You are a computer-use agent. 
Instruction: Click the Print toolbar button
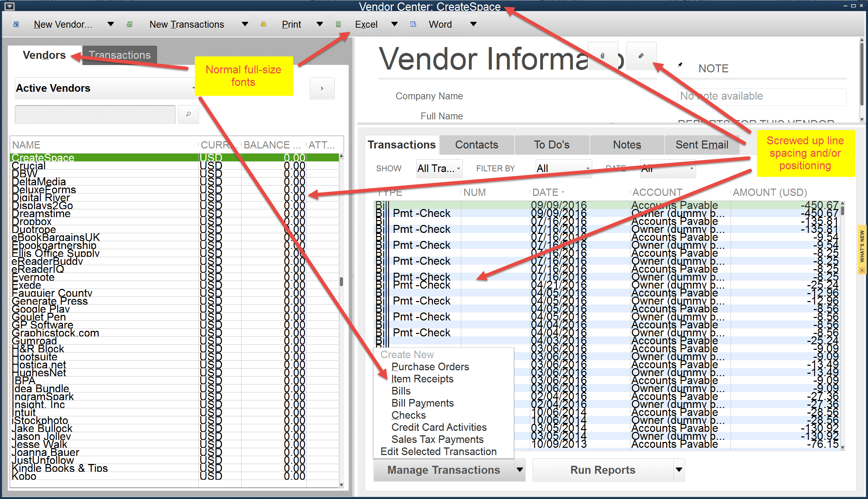pyautogui.click(x=291, y=24)
